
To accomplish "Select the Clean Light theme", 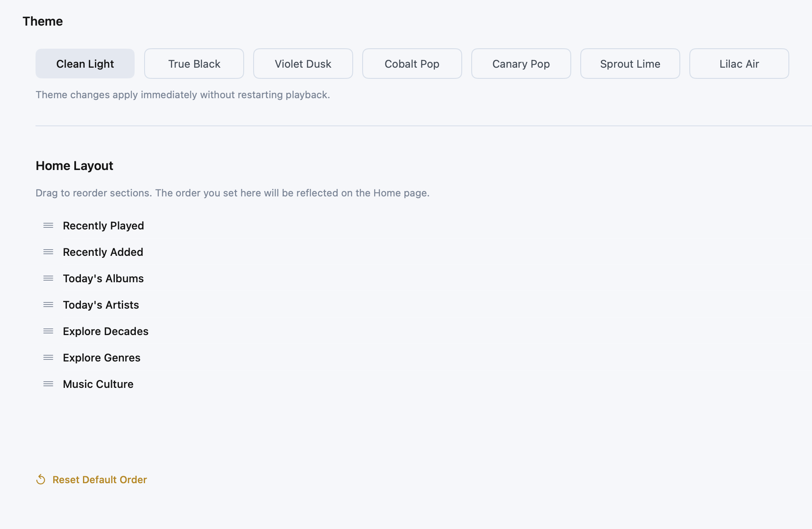I will [85, 64].
